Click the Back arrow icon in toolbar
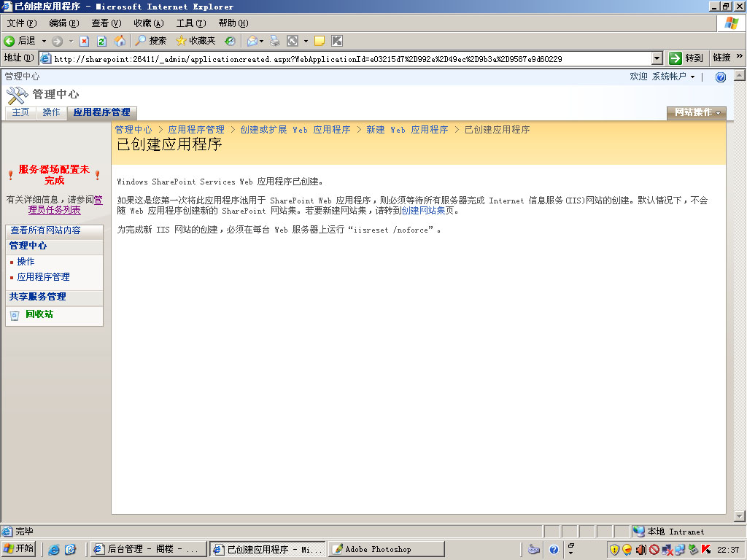Image resolution: width=747 pixels, height=560 pixels. 9,41
